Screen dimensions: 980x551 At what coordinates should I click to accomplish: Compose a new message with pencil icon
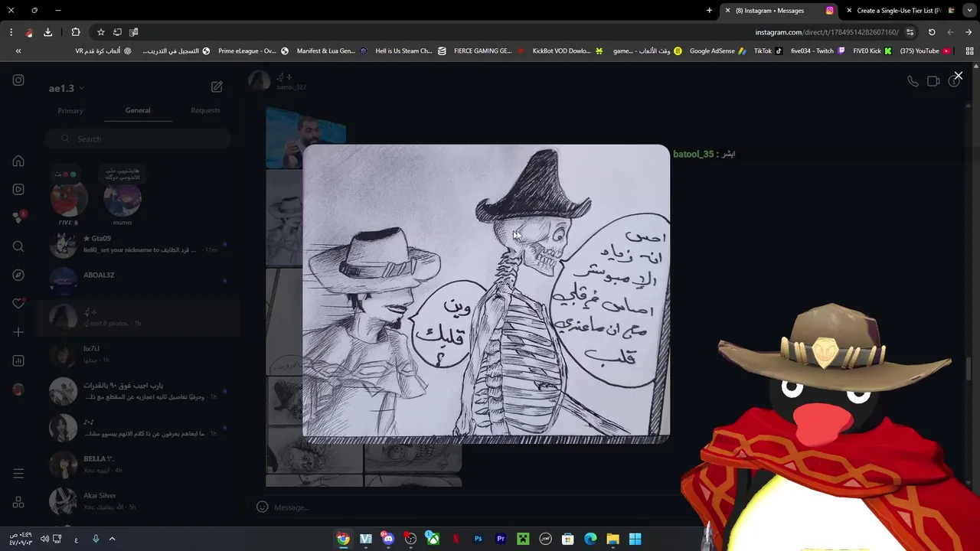(217, 87)
